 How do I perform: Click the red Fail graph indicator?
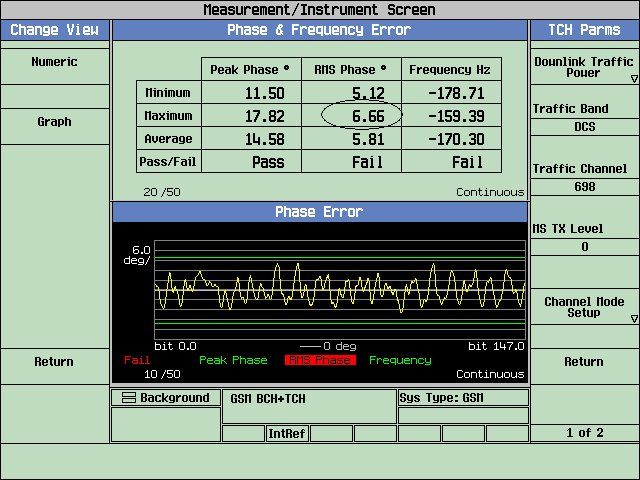(137, 360)
